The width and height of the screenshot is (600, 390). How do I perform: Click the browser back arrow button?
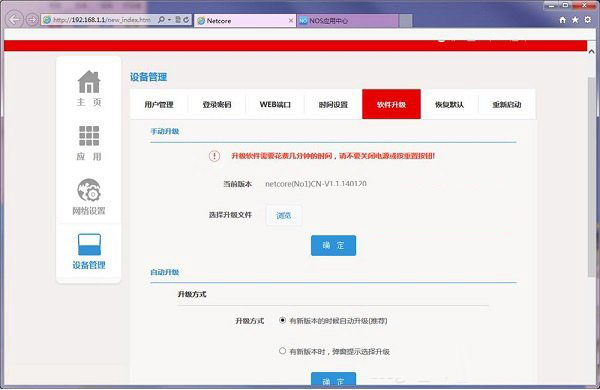click(14, 20)
